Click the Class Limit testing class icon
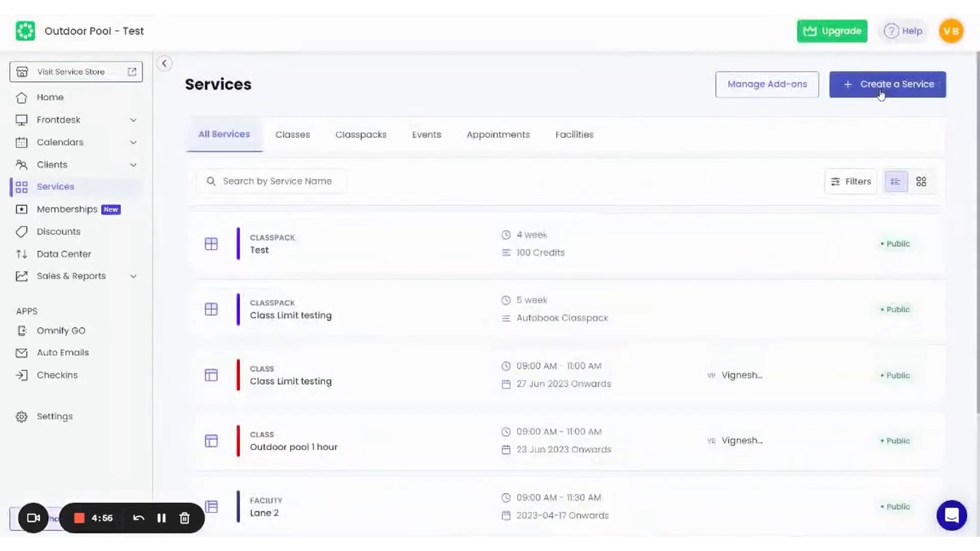The width and height of the screenshot is (980, 551). (211, 375)
